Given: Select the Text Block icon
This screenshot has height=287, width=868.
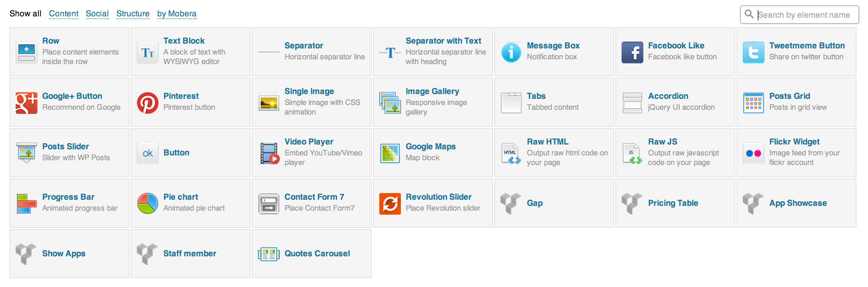Looking at the screenshot, I should 147,52.
